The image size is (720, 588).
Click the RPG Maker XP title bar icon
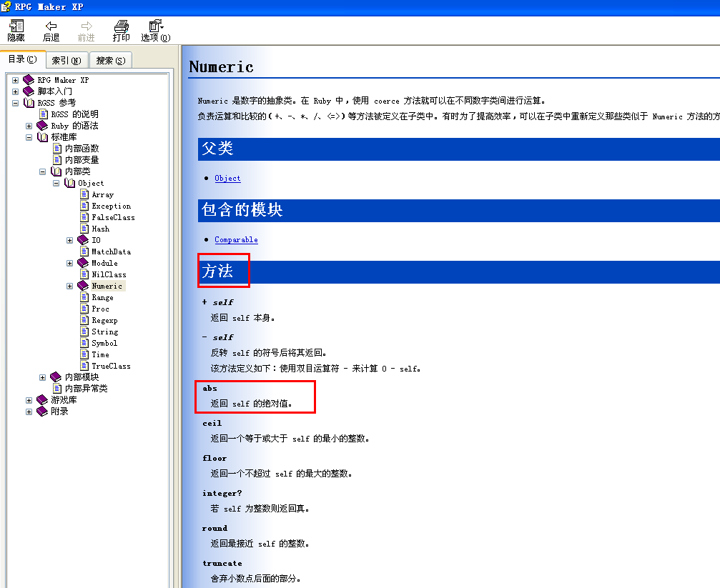(x=6, y=7)
